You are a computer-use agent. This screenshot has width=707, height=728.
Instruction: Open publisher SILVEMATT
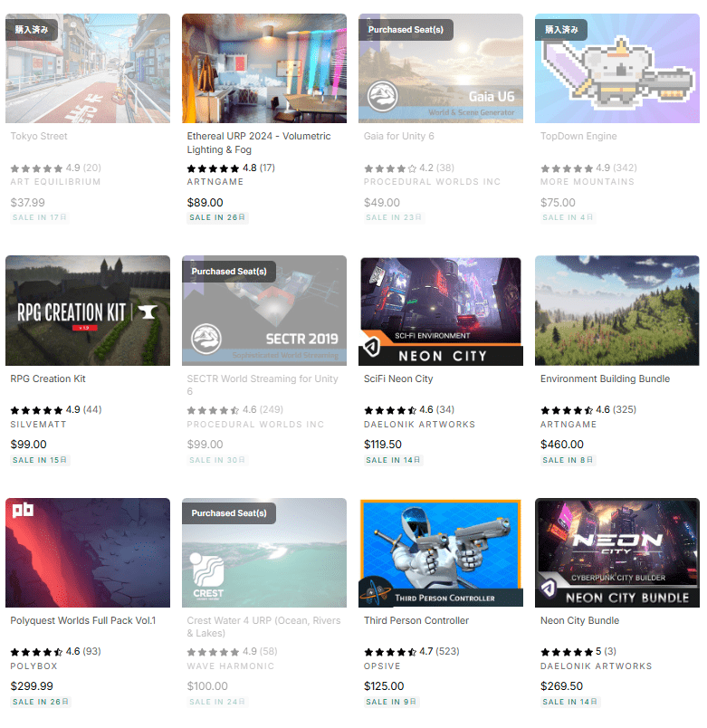pos(38,425)
